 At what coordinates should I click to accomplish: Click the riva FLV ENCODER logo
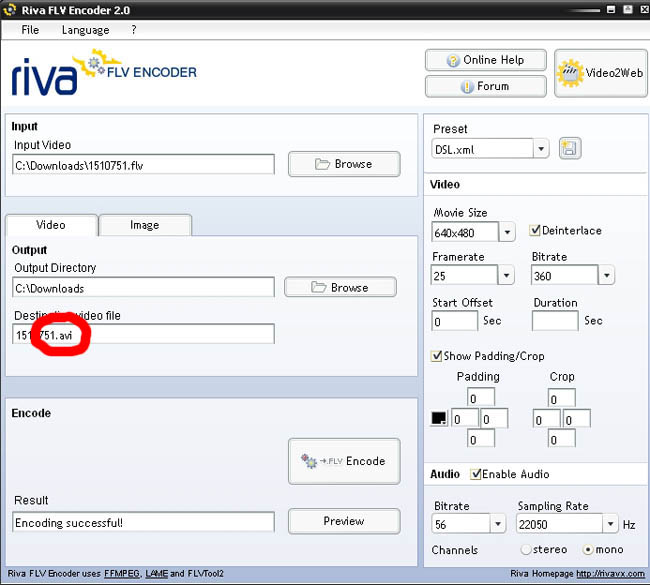point(104,73)
